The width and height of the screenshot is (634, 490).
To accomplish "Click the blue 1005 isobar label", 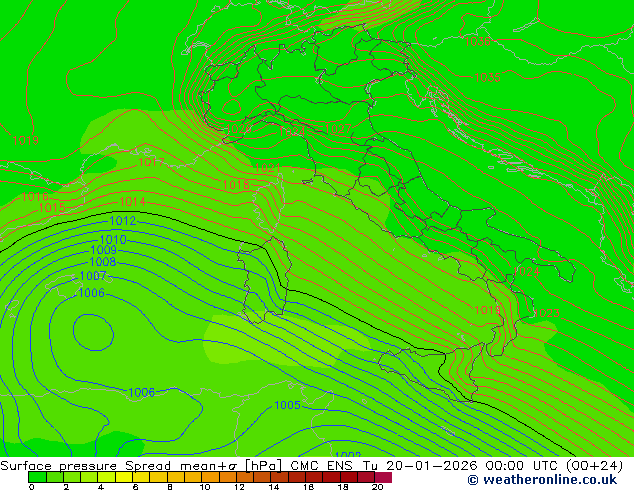I will (287, 405).
